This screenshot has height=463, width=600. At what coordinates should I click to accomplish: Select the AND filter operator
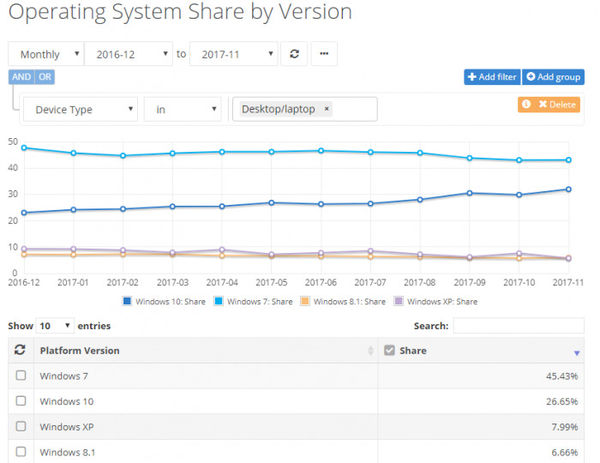point(21,77)
